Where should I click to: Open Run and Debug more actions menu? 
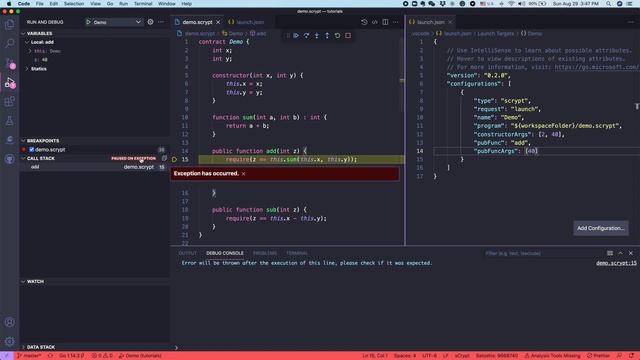tap(161, 22)
